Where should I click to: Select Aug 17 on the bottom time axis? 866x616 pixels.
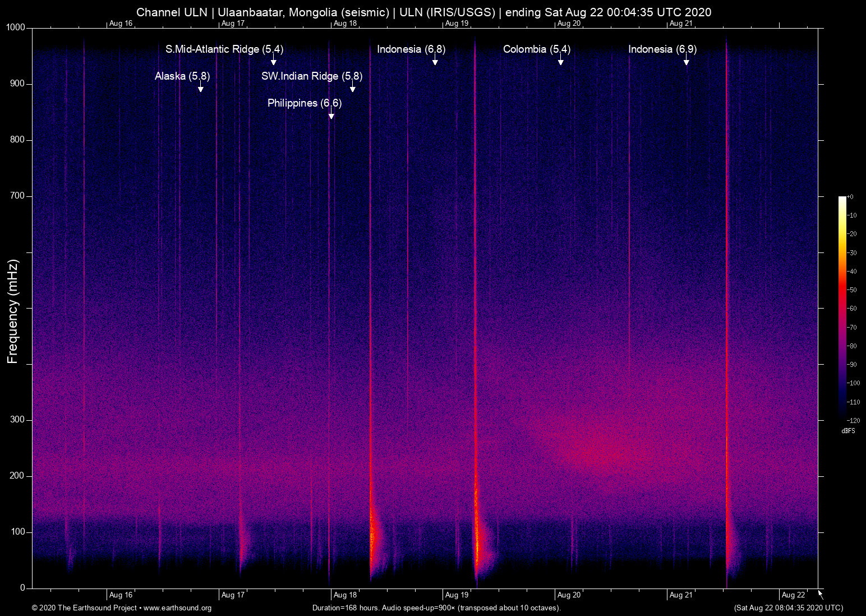233,595
